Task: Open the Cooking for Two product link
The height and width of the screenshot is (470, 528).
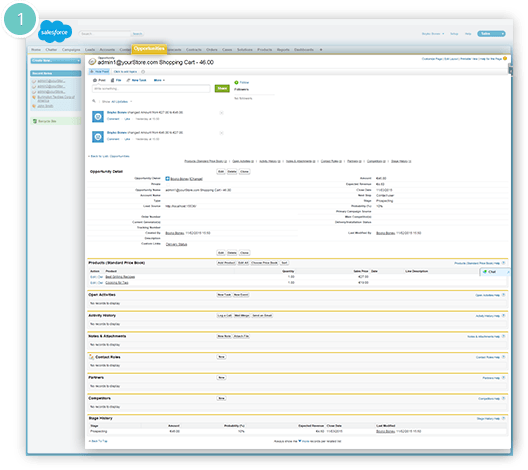Action: (x=117, y=283)
